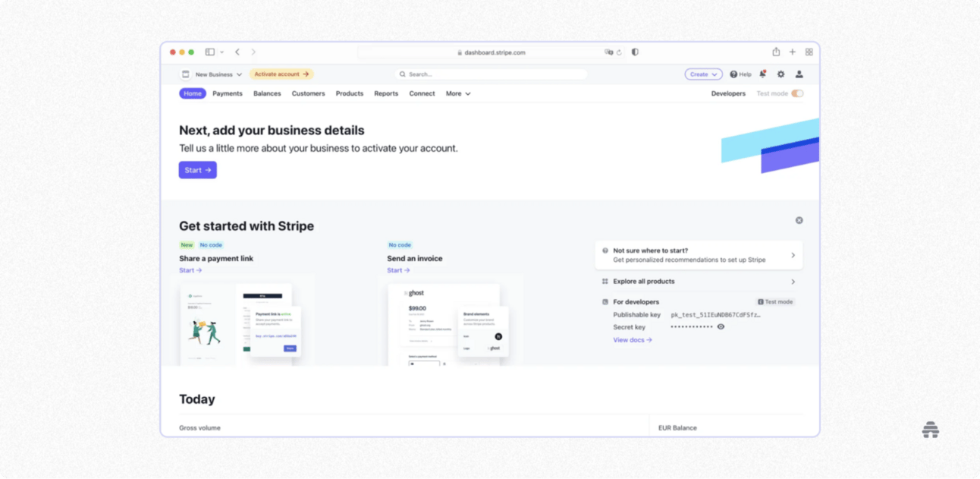Image resolution: width=980 pixels, height=479 pixels.
Task: Show the tab overview grid icon
Action: click(809, 52)
